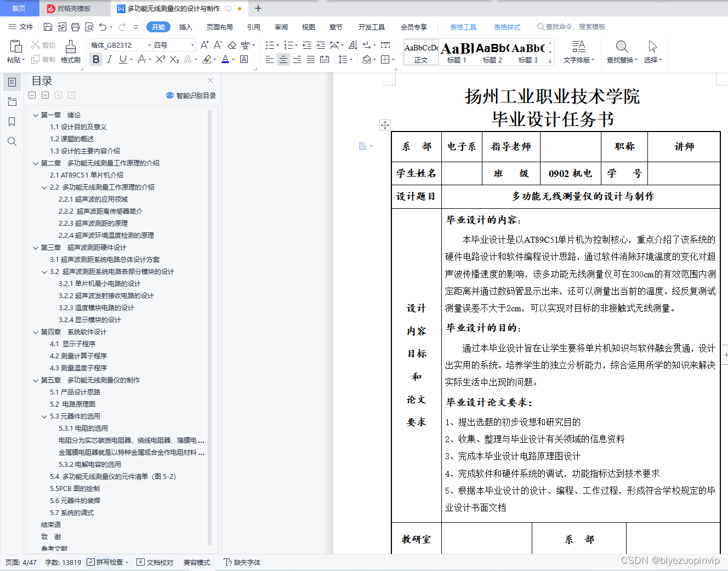Open the font color picker

225,59
